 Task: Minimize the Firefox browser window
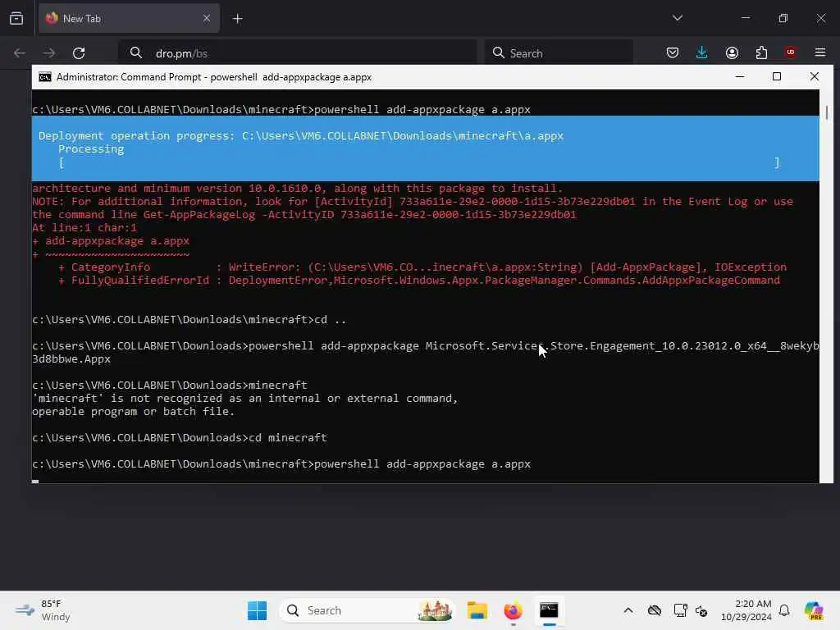pyautogui.click(x=746, y=18)
